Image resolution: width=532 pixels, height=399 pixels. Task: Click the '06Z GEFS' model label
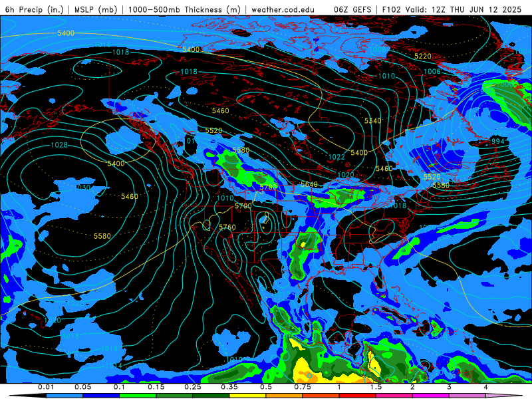coord(352,9)
